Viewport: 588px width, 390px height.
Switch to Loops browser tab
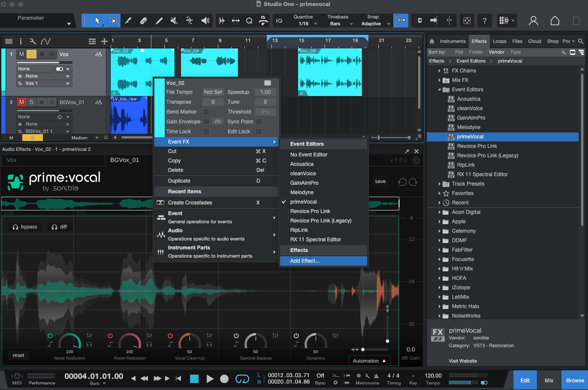pyautogui.click(x=500, y=41)
